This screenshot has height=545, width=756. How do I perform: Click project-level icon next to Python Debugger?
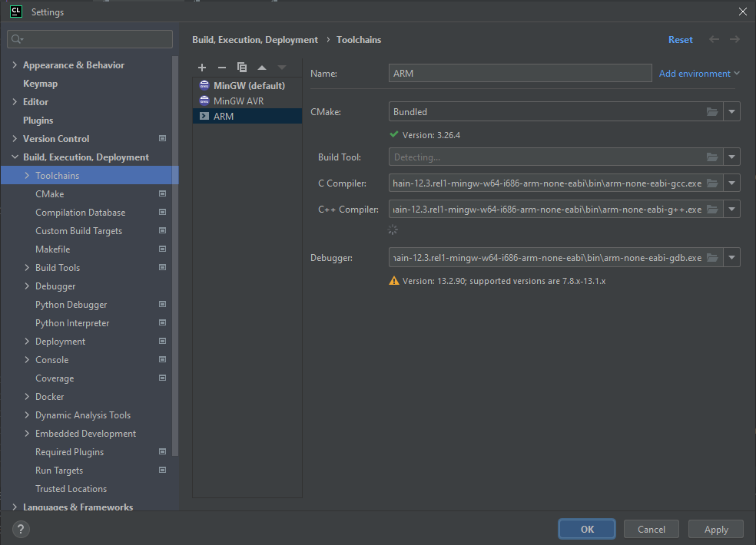[162, 304]
